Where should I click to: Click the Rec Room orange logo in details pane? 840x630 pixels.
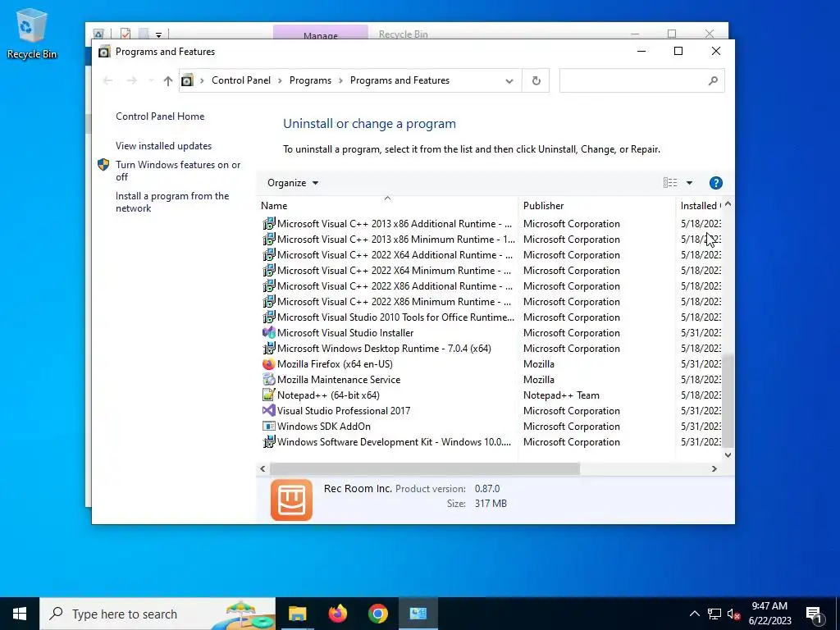pos(291,500)
